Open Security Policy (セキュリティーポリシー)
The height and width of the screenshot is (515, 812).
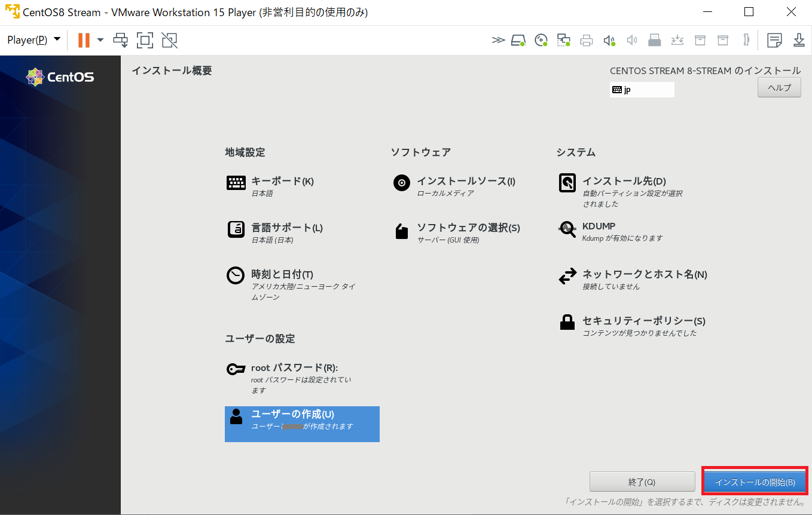click(631, 326)
